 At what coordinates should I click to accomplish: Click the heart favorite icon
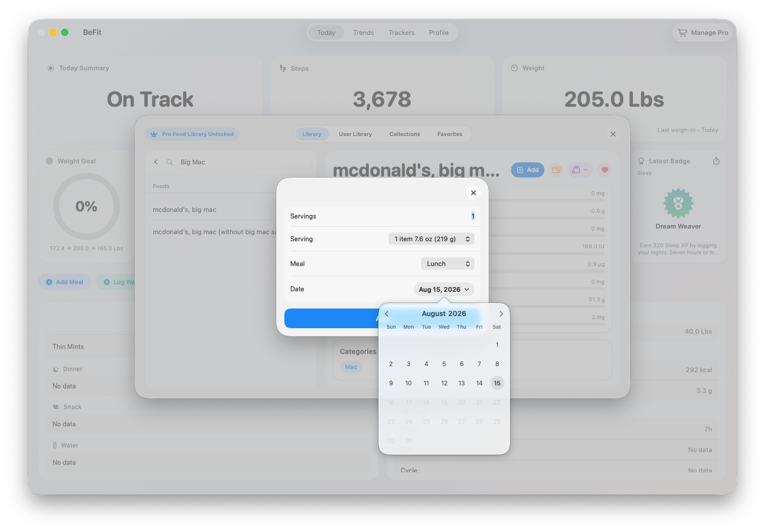pyautogui.click(x=605, y=170)
